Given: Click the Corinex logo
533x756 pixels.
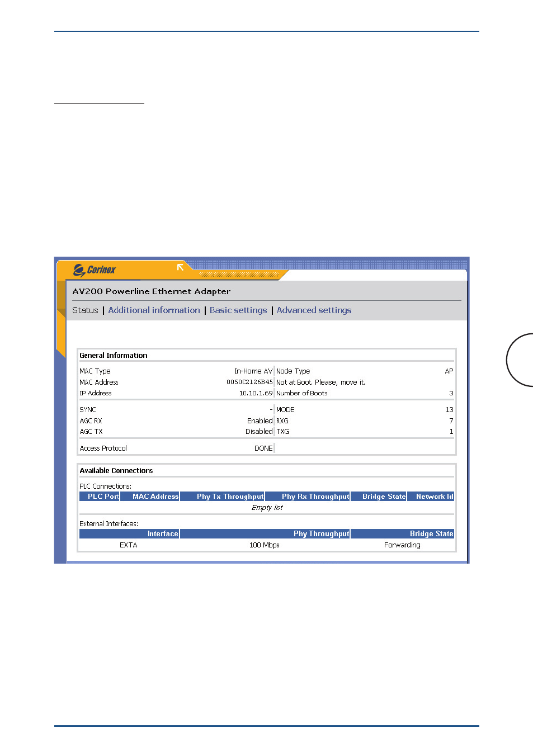Looking at the screenshot, I should coord(95,270).
